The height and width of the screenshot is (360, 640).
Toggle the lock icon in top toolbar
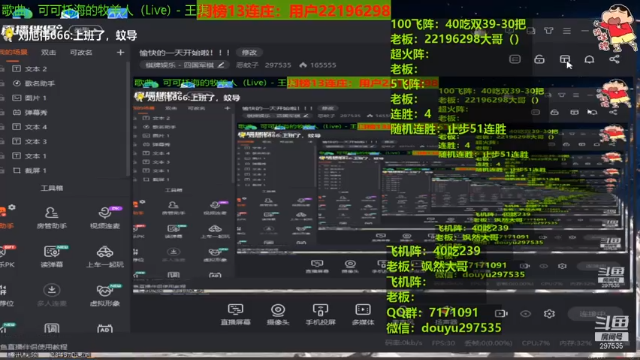tap(539, 60)
